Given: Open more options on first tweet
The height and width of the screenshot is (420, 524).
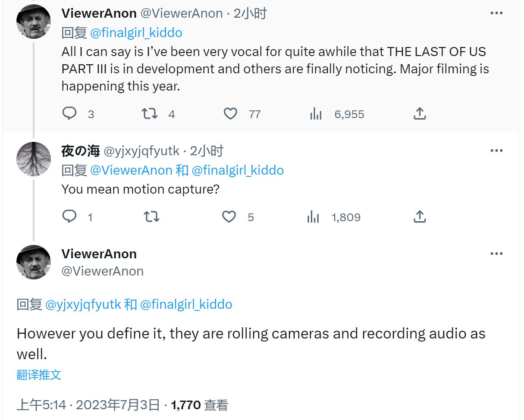Looking at the screenshot, I should coord(496,13).
